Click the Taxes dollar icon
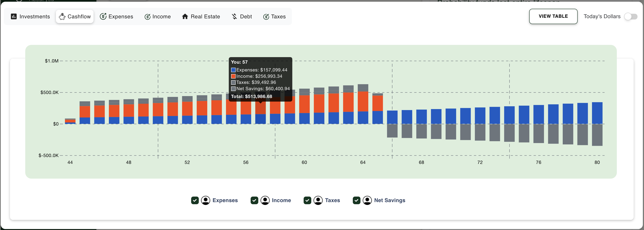Image resolution: width=644 pixels, height=230 pixels. (x=266, y=16)
